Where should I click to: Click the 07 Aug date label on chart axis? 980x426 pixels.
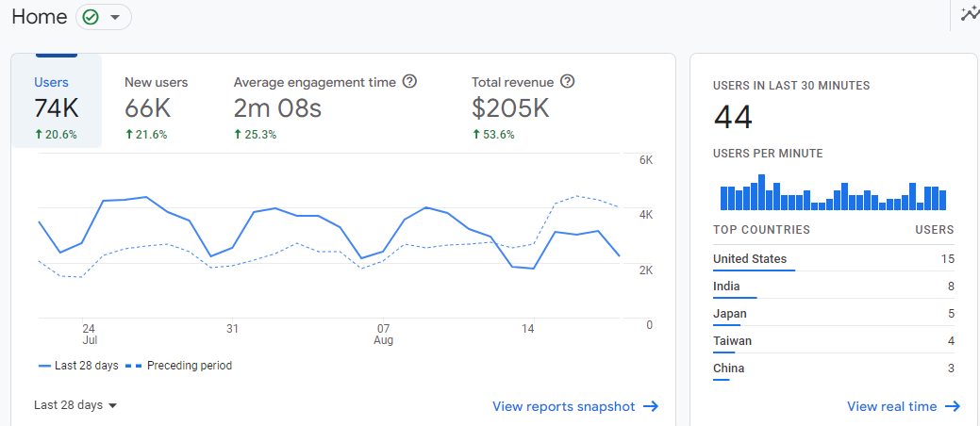tap(383, 335)
